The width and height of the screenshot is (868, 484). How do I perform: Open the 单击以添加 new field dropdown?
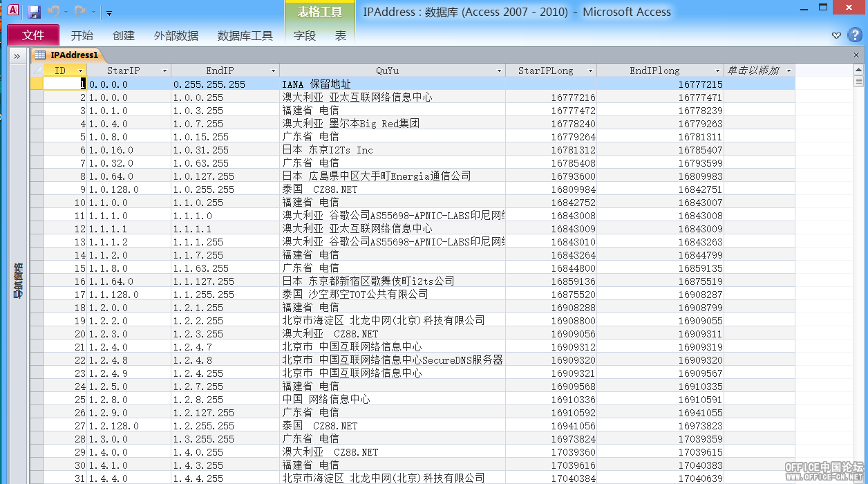(789, 71)
